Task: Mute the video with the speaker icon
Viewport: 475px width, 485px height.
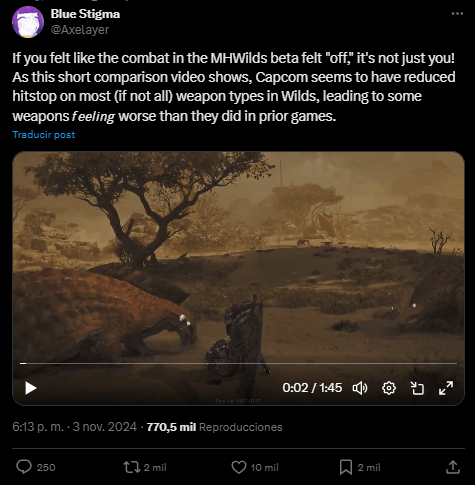Action: [x=360, y=388]
